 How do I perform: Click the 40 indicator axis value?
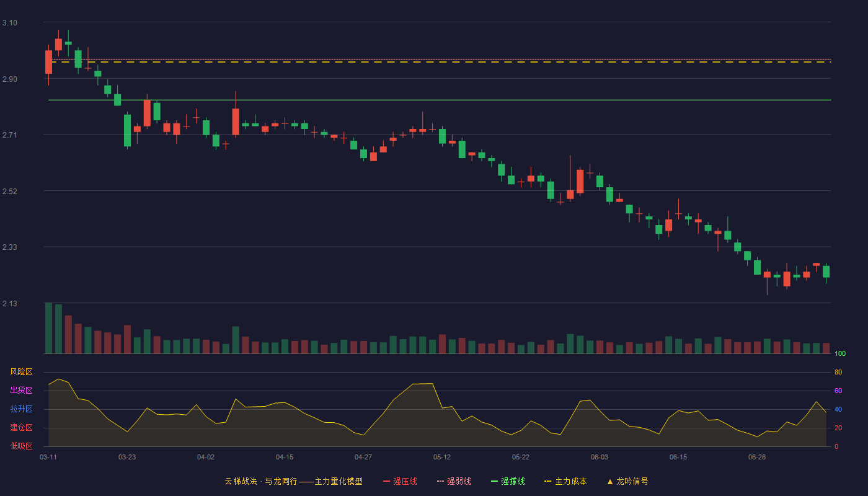(x=838, y=409)
